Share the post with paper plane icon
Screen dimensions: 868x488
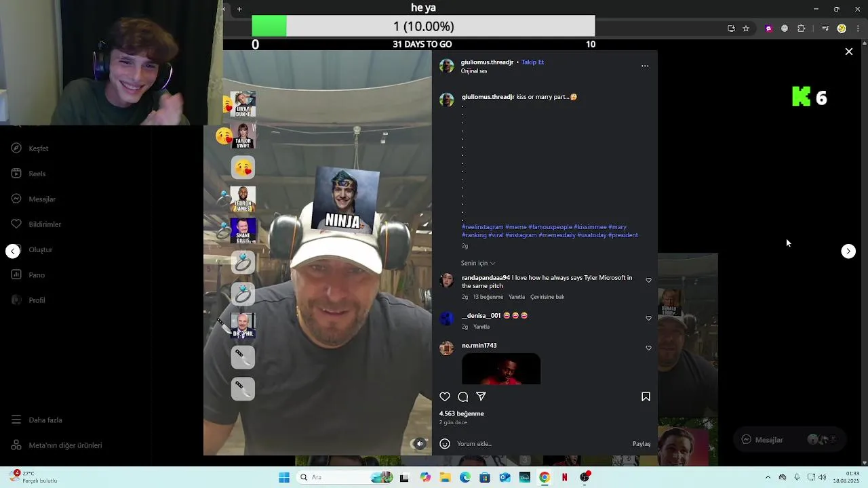tap(481, 396)
